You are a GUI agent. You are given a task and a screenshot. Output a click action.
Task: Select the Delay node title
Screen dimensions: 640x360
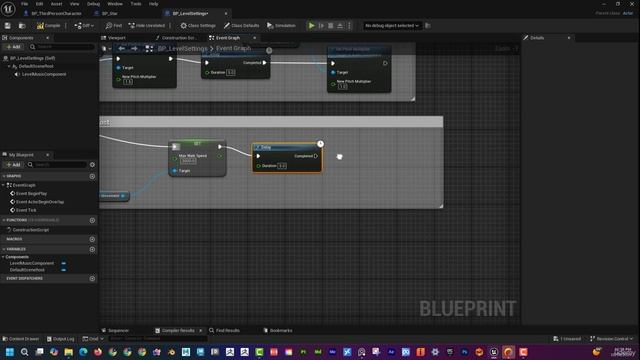266,147
